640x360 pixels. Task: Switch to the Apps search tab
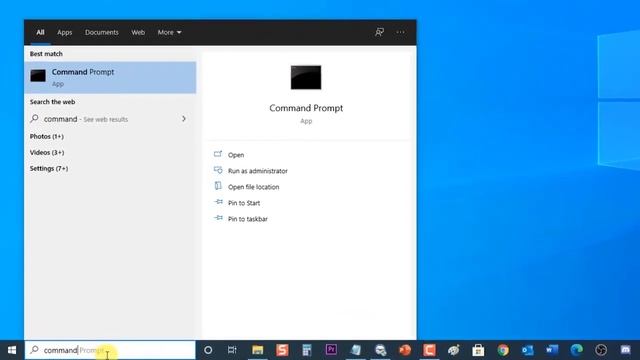64,32
